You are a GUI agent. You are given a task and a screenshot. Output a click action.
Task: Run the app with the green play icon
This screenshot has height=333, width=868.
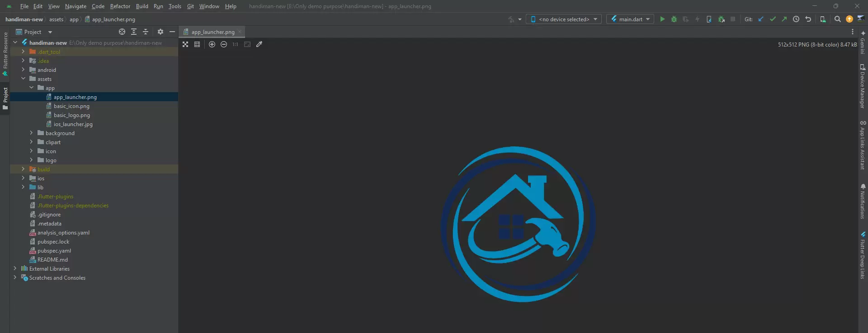[662, 19]
